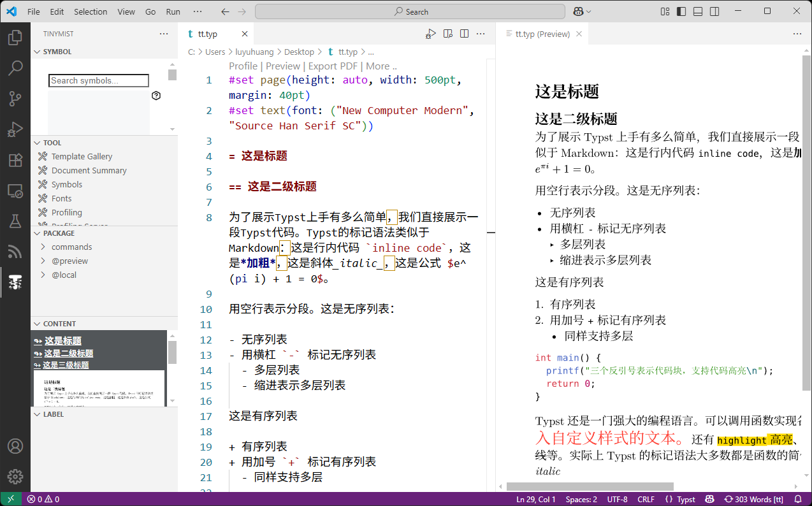Open the Testing flask view
The width and height of the screenshot is (812, 506).
pos(15,221)
